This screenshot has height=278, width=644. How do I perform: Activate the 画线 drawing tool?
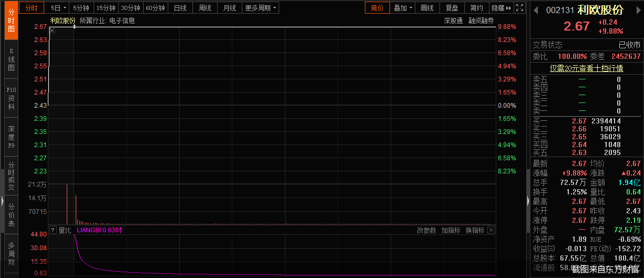(x=427, y=8)
